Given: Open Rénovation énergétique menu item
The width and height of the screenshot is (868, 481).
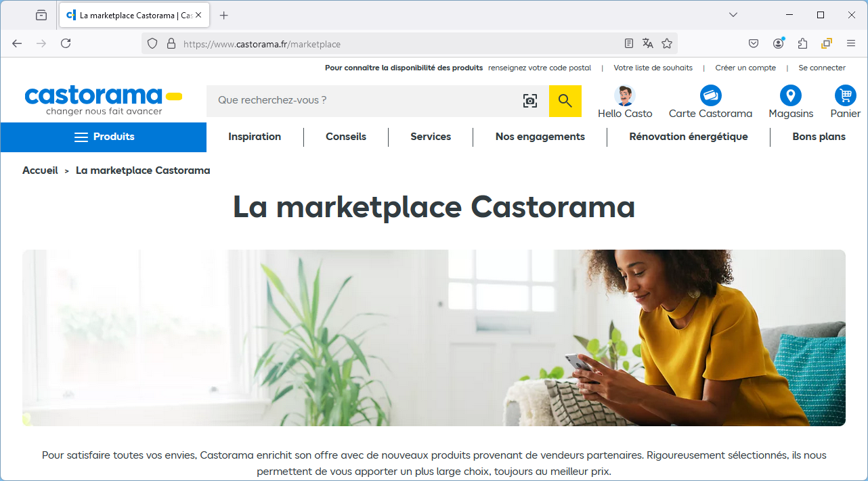Looking at the screenshot, I should click(689, 137).
